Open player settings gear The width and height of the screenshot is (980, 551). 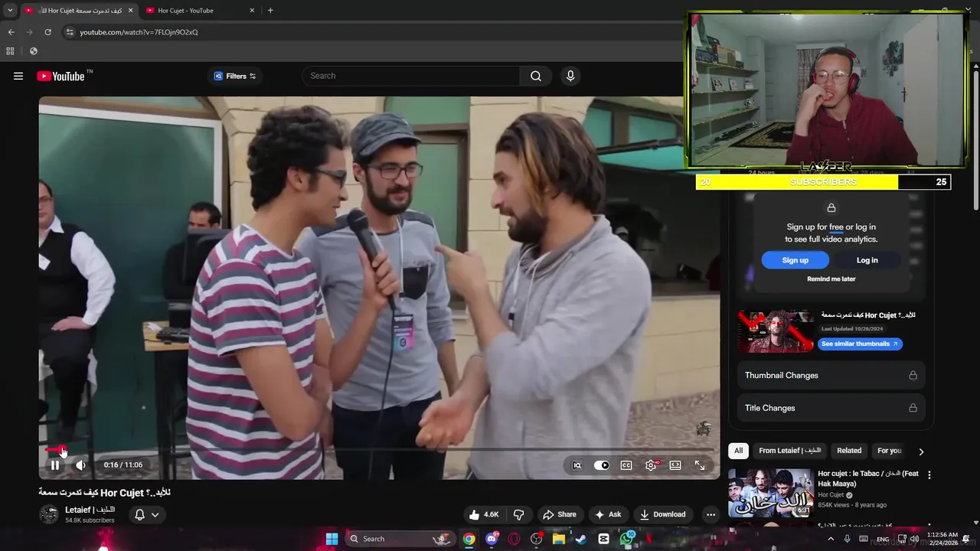tap(651, 465)
